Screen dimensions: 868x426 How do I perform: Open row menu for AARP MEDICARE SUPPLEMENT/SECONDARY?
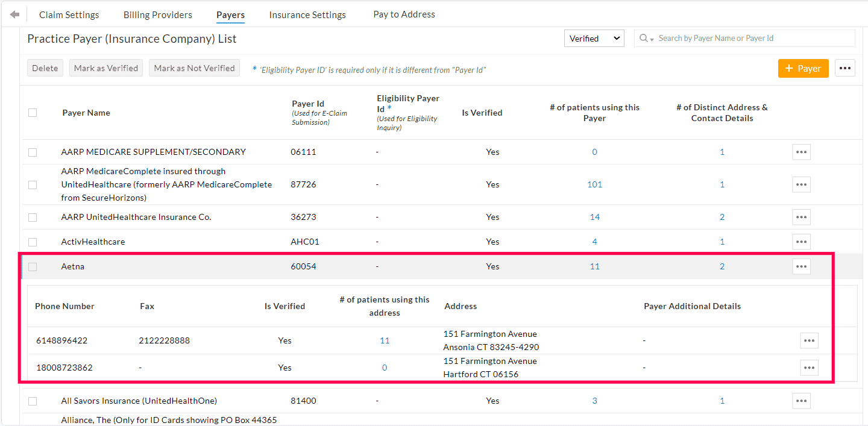pyautogui.click(x=801, y=152)
